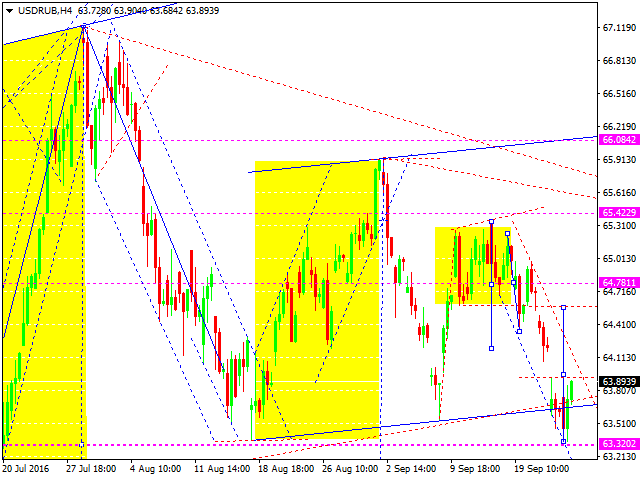
Task: Select the 26 Aug 10:00 time label
Action: 350,469
